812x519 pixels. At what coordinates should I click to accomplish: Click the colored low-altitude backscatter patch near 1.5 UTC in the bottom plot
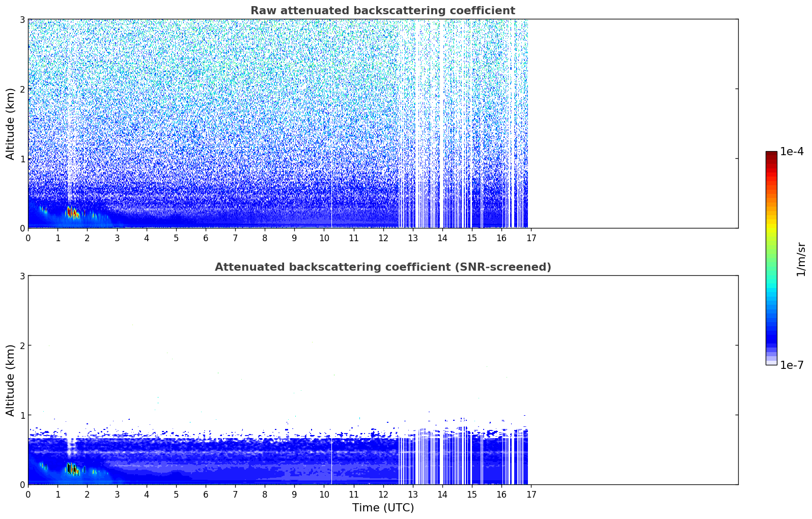(x=72, y=469)
